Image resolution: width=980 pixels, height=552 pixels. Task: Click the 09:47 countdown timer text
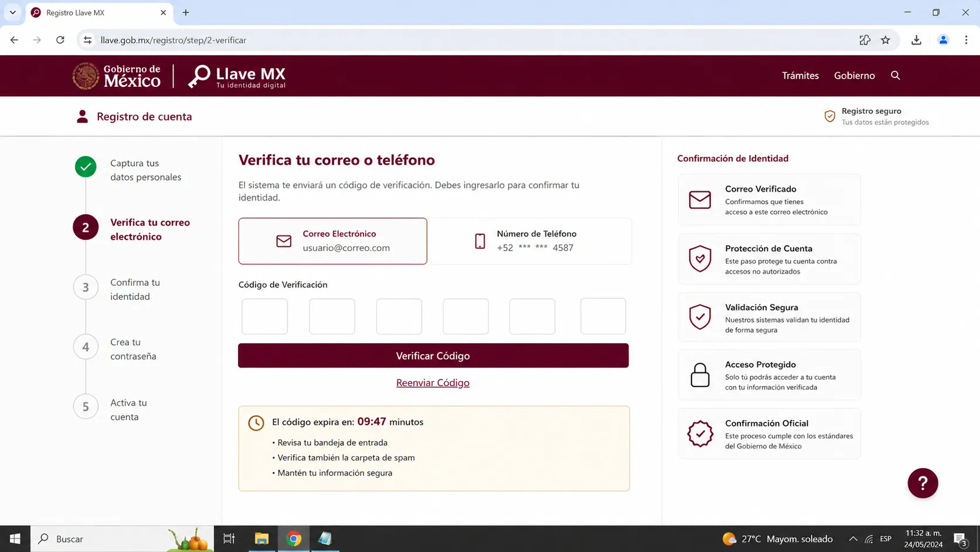pos(372,421)
